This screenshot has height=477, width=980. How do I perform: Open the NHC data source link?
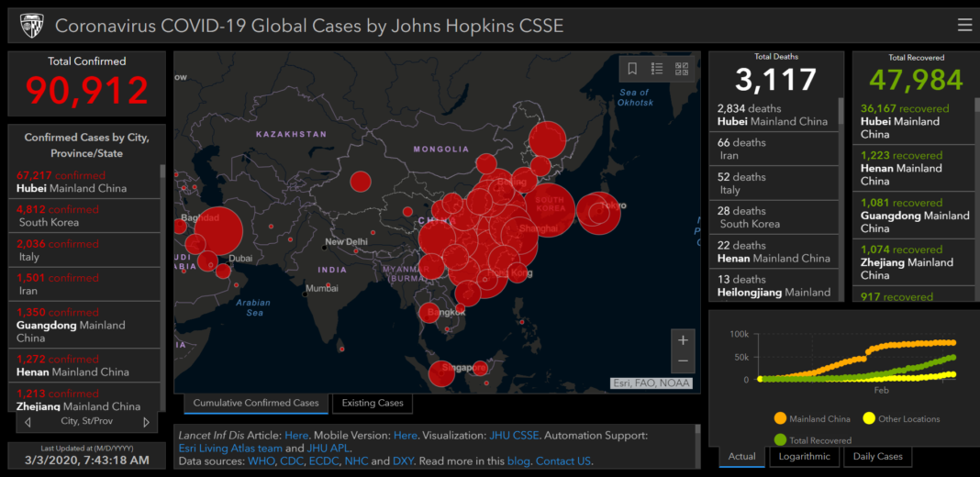[356, 461]
